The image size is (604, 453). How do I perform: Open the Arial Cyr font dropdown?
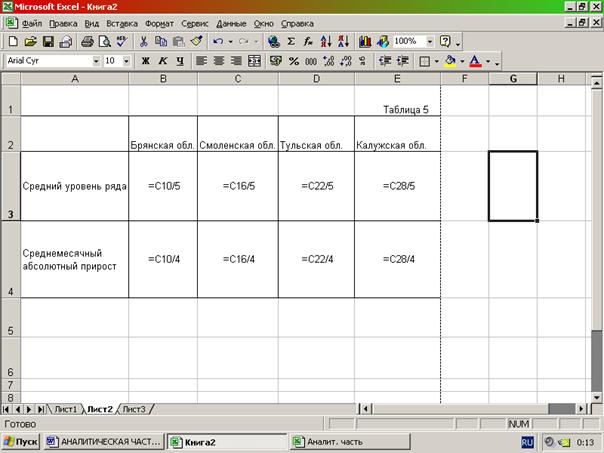click(x=96, y=61)
